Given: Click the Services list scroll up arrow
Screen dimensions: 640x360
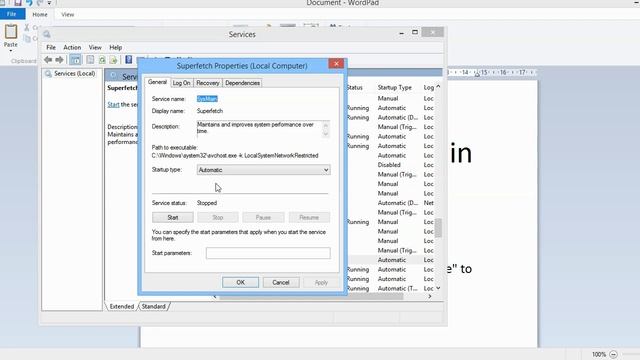Looking at the screenshot, I should (438, 87).
